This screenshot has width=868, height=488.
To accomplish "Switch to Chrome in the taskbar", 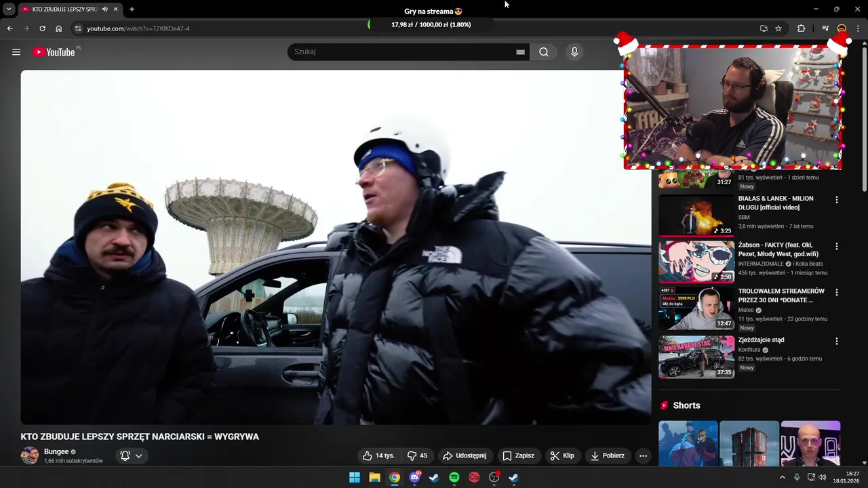I will [395, 477].
